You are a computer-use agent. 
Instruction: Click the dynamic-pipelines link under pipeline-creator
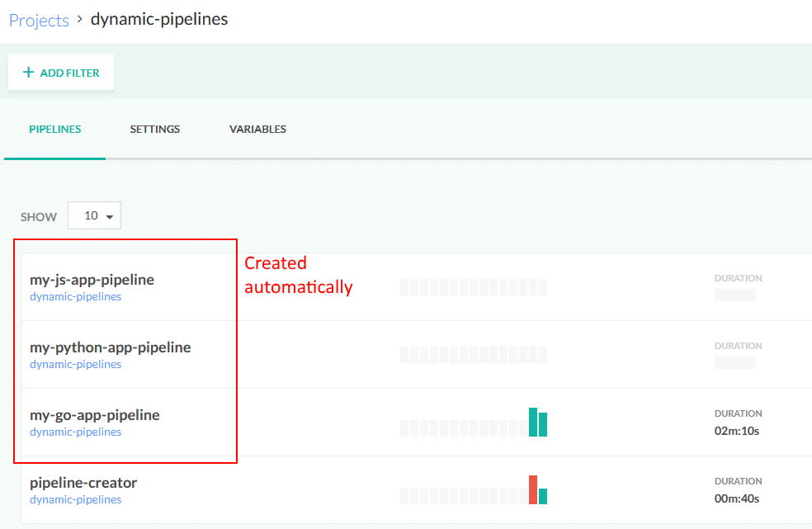75,500
